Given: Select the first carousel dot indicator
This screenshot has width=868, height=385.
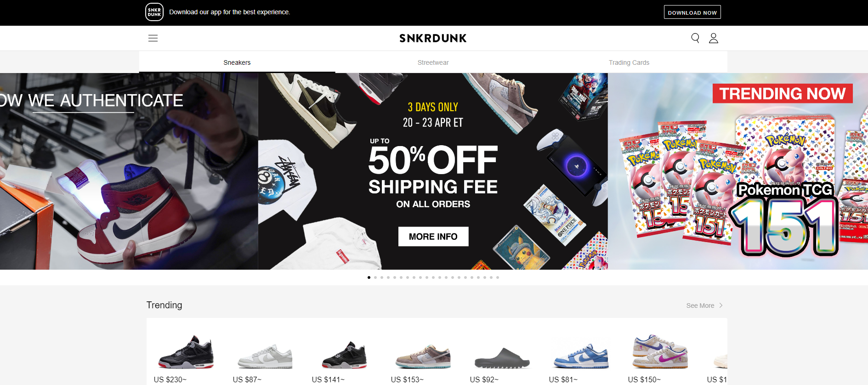Looking at the screenshot, I should coord(369,277).
